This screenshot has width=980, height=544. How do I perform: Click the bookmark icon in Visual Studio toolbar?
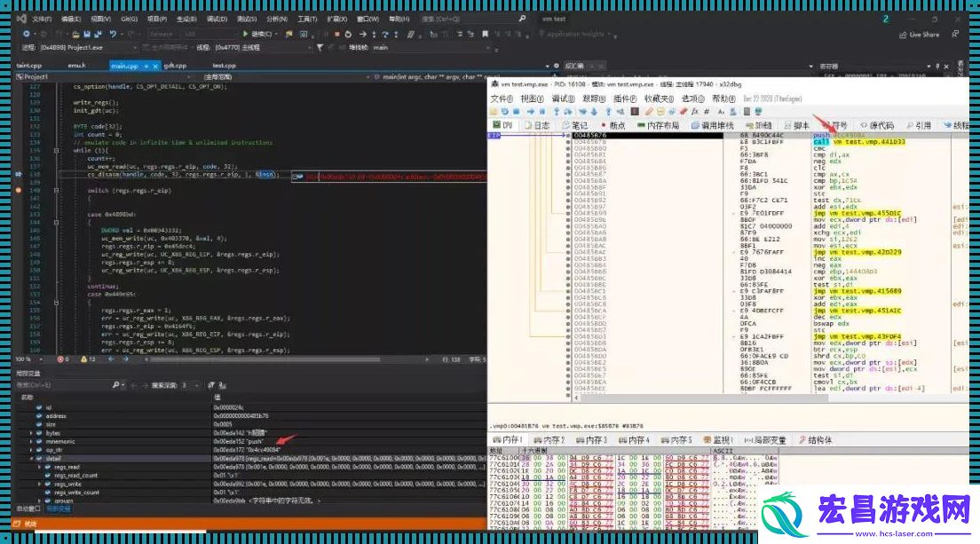(x=485, y=34)
